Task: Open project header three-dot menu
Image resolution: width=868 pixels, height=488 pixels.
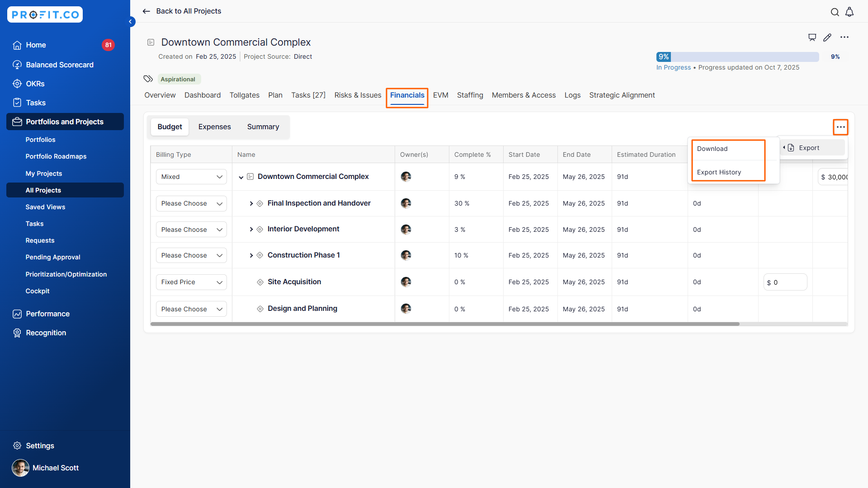Action: [x=844, y=38]
